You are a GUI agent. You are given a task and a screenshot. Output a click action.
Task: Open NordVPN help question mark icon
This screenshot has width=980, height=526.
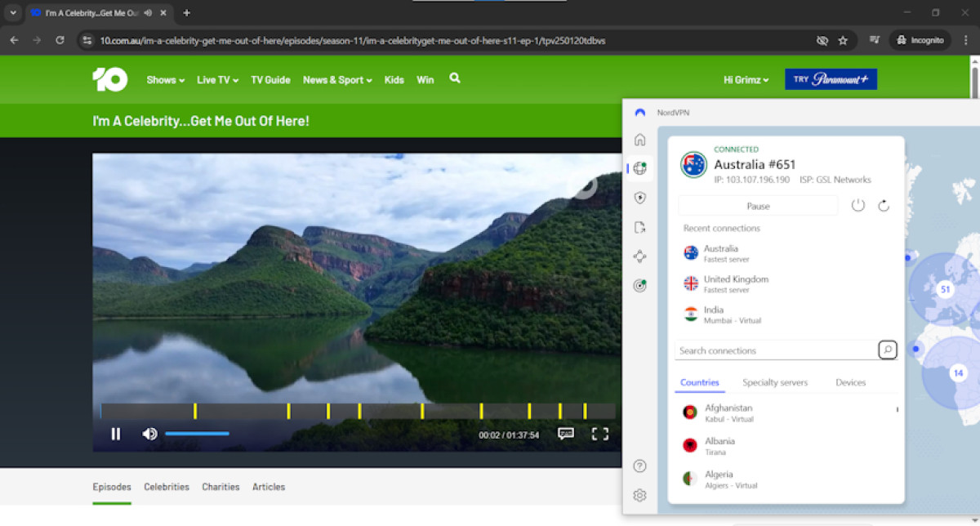coord(639,466)
